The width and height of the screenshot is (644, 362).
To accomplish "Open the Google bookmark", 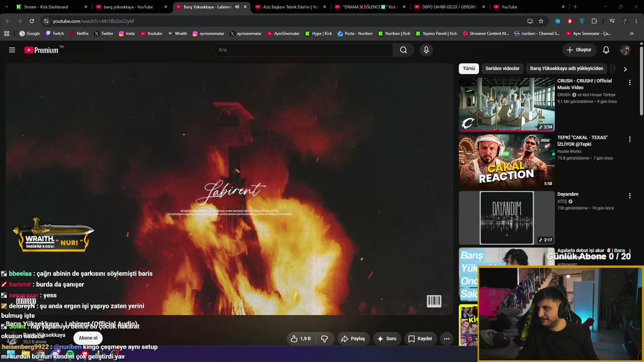I will 30,34.
